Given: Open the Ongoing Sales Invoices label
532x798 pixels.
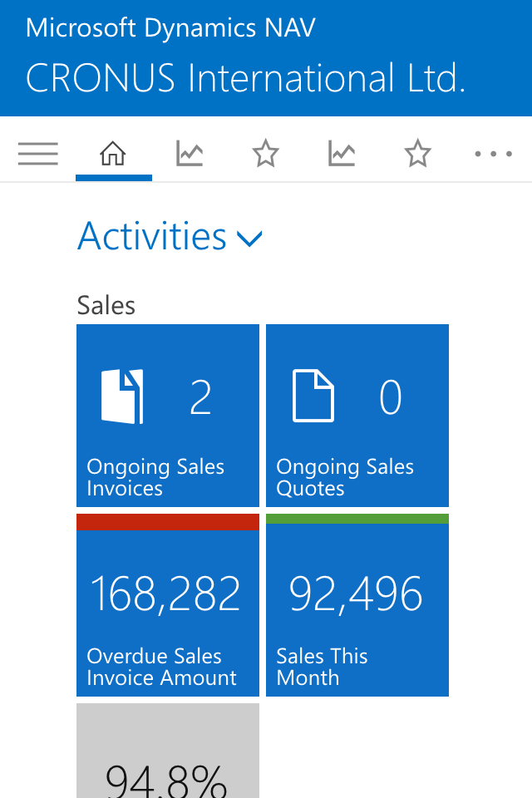Looking at the screenshot, I should [155, 477].
